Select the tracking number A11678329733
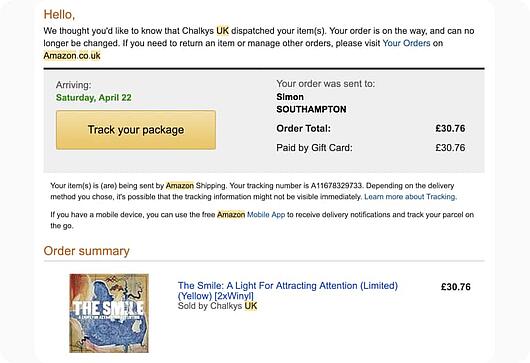Viewport: 530px width, 363px height. [336, 186]
